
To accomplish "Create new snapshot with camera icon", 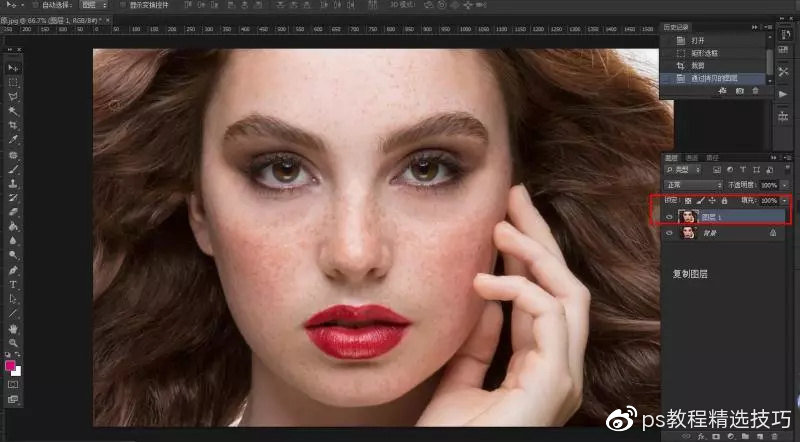I will pos(739,91).
